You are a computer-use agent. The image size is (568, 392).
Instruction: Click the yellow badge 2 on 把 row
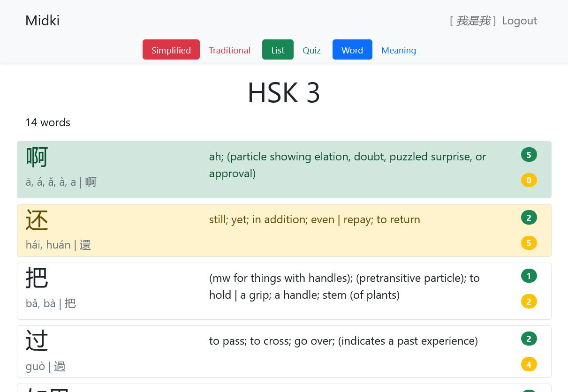click(x=529, y=302)
